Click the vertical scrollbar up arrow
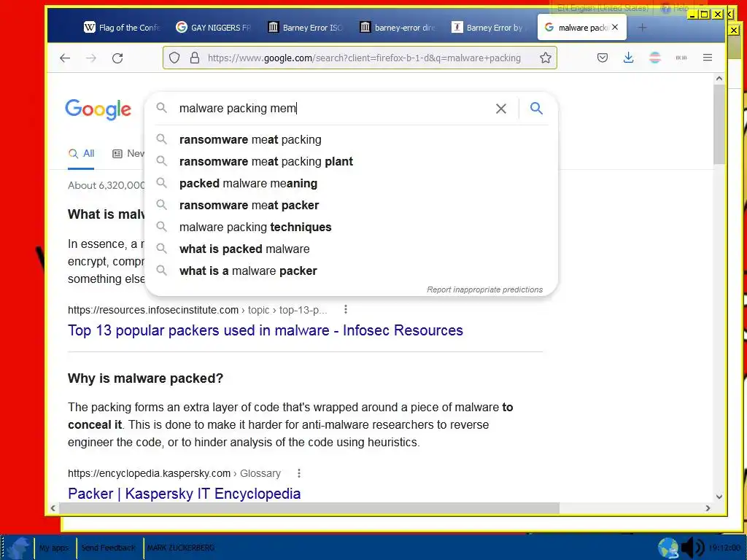This screenshot has width=747, height=560. click(719, 79)
